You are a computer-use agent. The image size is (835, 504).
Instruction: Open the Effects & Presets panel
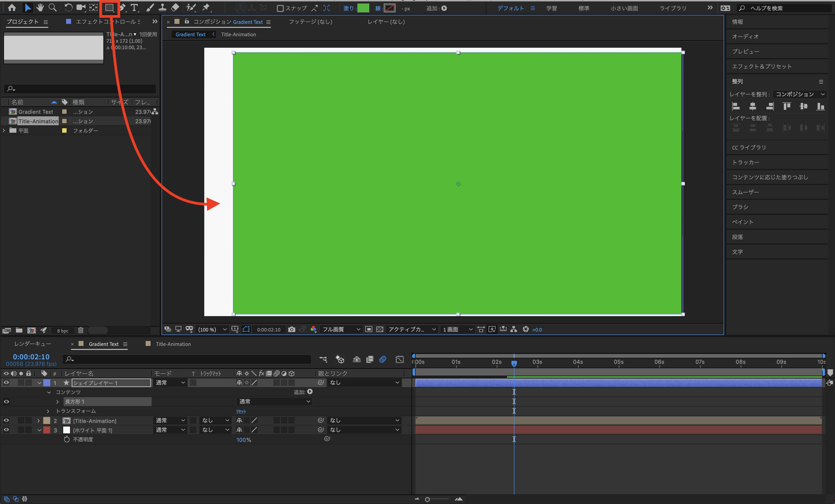(x=761, y=66)
